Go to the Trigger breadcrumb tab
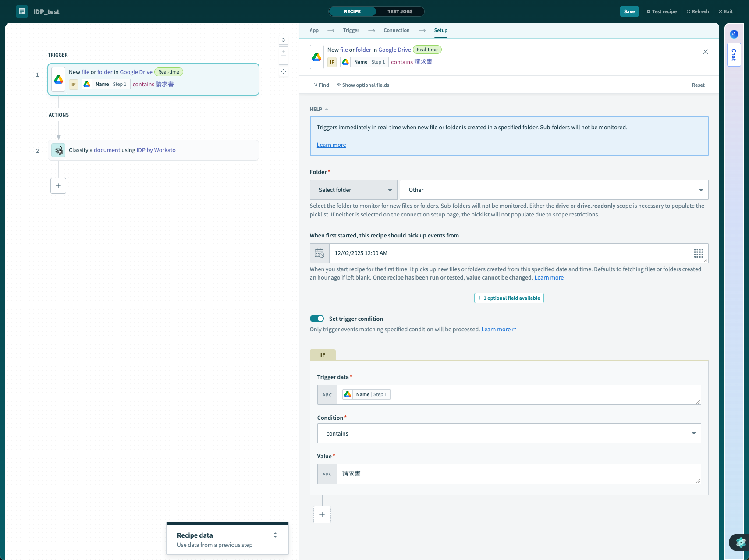 pos(351,30)
